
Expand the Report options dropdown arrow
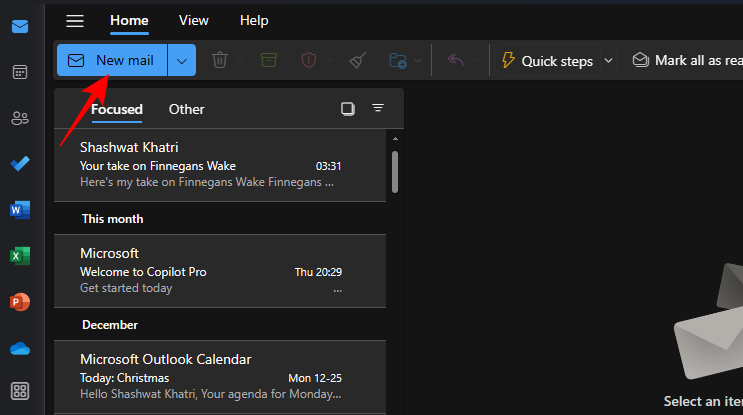(x=330, y=61)
